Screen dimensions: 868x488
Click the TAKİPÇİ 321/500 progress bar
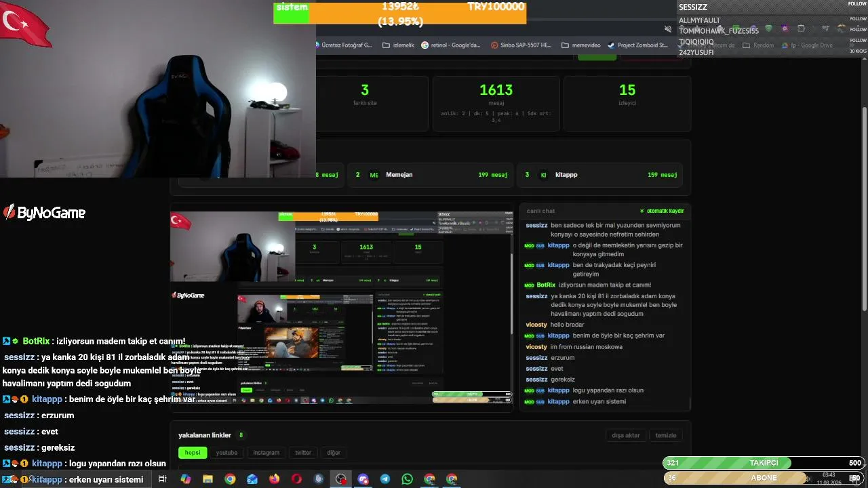point(764,463)
